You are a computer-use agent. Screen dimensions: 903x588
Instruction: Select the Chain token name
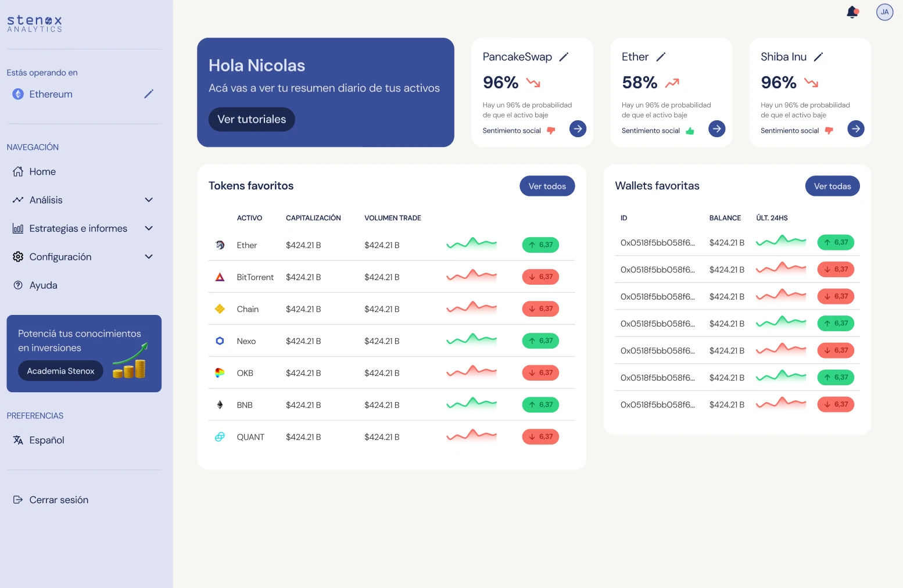pos(248,309)
